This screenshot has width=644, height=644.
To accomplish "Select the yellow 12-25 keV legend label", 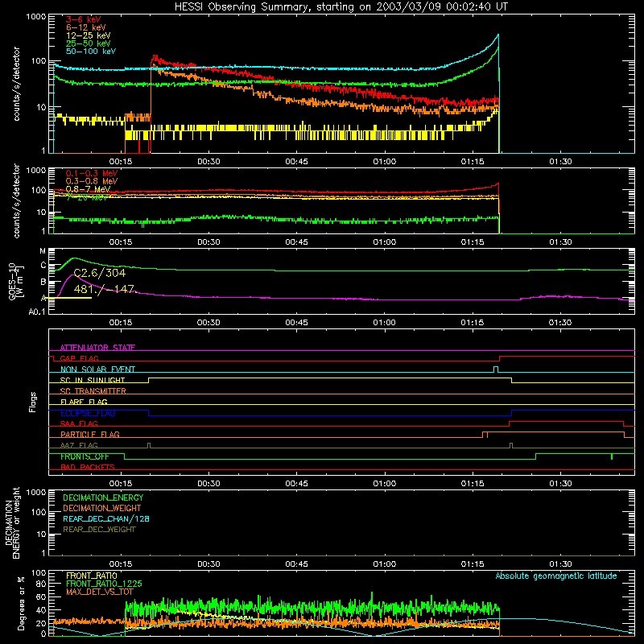I will click(x=89, y=35).
